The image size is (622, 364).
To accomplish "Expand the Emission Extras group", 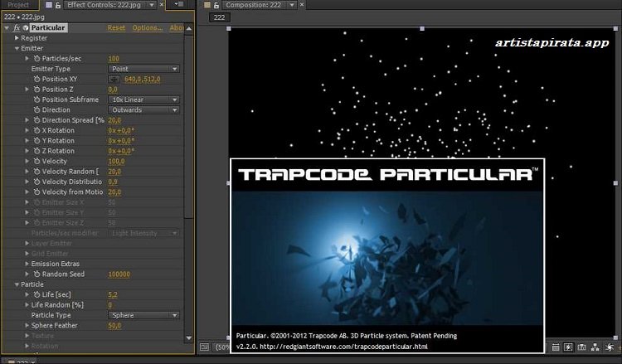I will 27,264.
